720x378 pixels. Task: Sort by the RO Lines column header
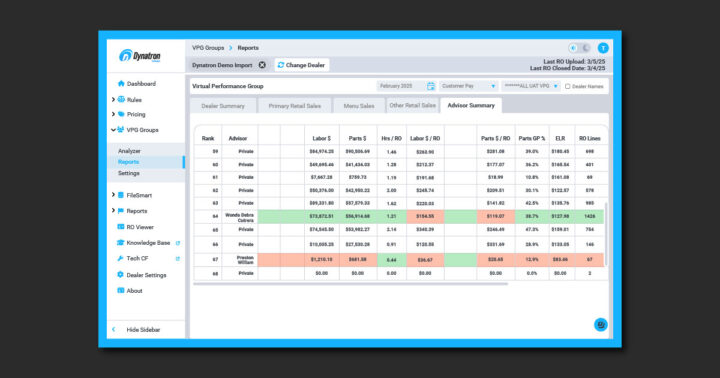click(590, 138)
